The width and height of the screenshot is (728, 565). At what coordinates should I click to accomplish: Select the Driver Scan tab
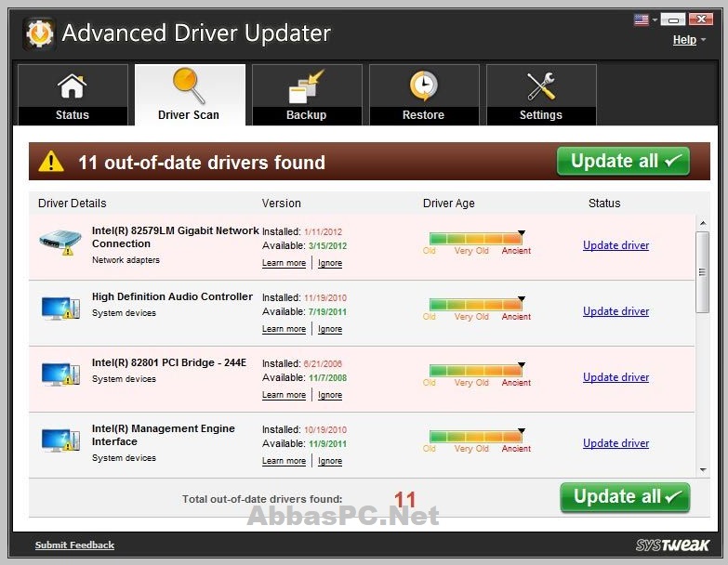(x=190, y=95)
